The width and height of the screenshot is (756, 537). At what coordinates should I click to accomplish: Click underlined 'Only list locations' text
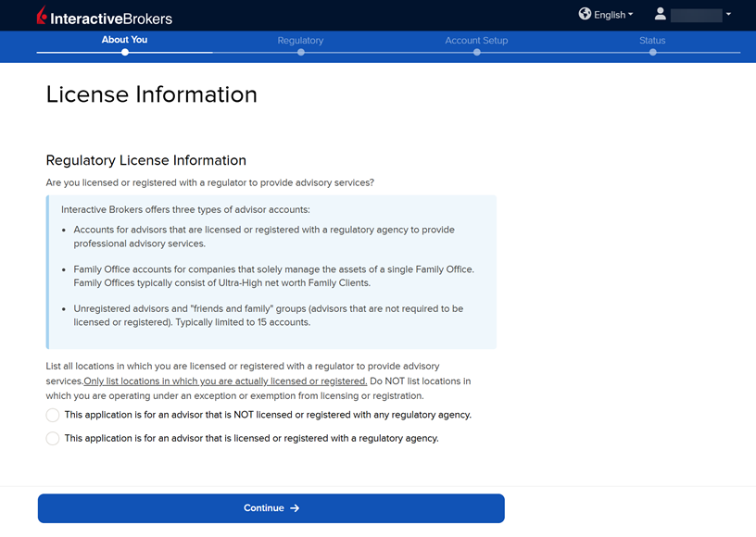[225, 381]
